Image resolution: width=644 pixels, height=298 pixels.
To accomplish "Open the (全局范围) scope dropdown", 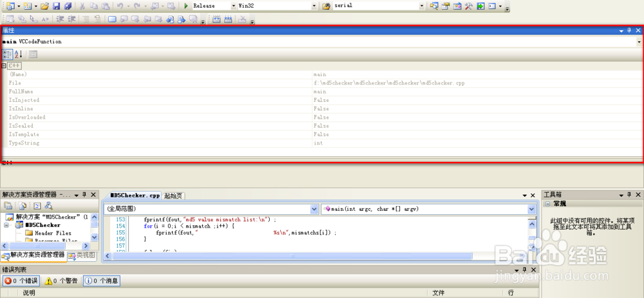I will point(314,209).
